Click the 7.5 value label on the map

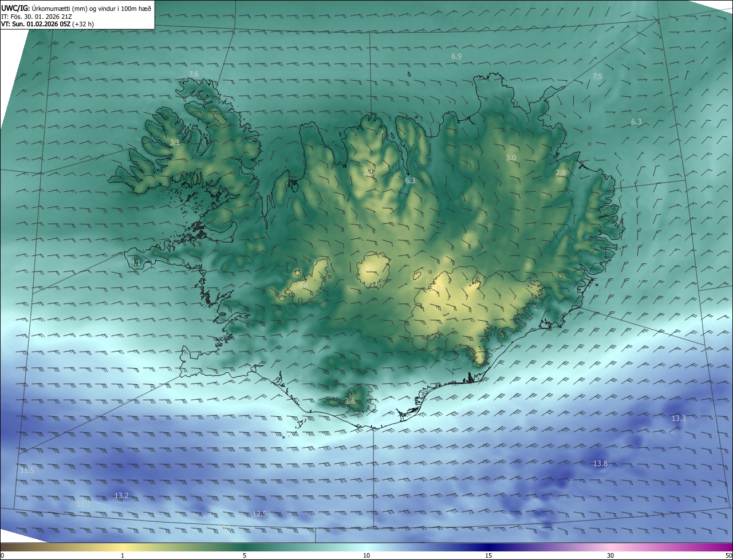[597, 76]
